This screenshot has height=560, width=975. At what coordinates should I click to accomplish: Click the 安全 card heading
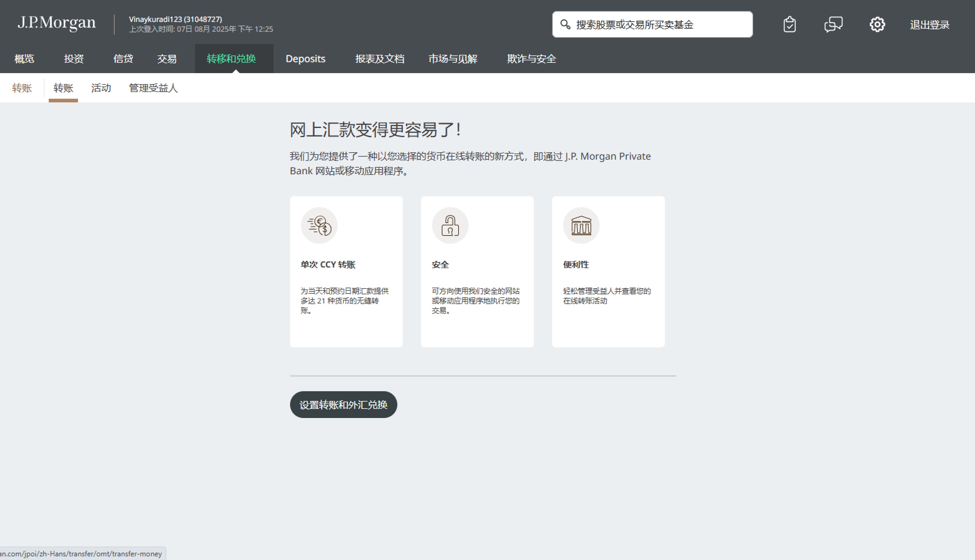pyautogui.click(x=440, y=265)
